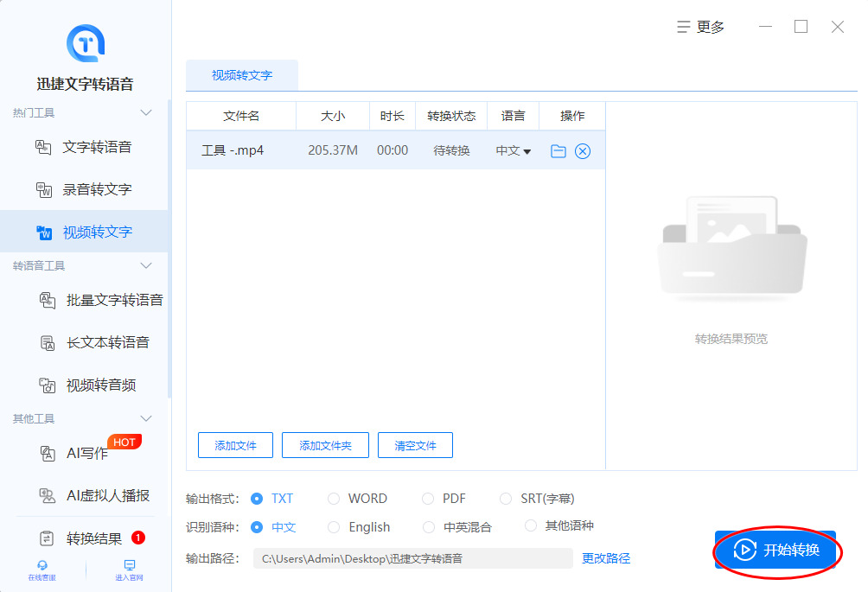
Task: Click the 转换结果预览 placeholder image
Action: (731, 248)
